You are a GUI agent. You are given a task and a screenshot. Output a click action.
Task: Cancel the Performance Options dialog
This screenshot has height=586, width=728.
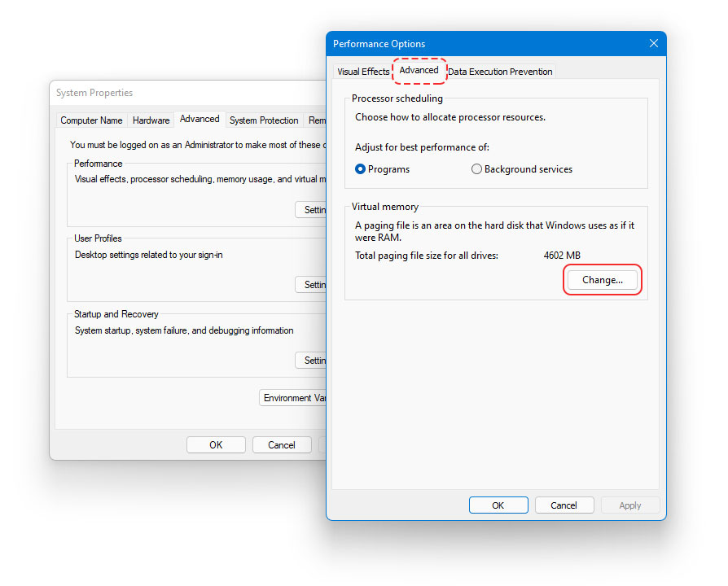(564, 505)
